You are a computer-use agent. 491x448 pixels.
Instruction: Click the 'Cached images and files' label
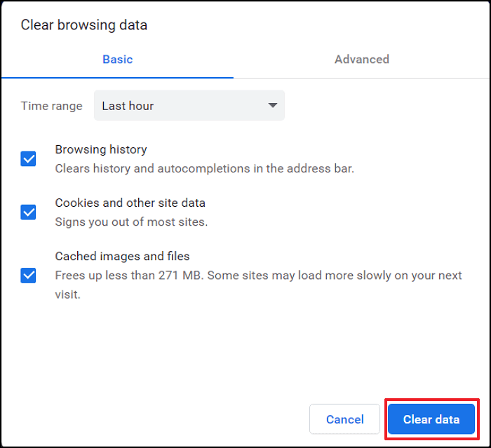coord(122,256)
